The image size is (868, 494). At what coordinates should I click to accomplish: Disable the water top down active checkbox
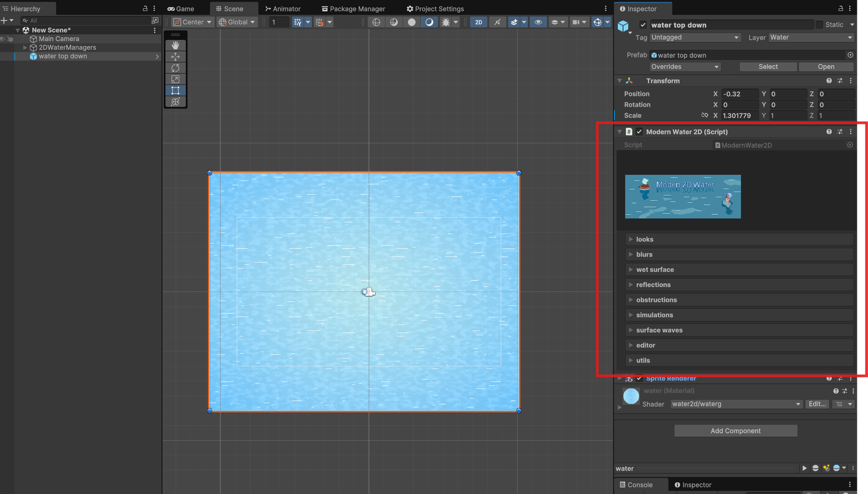643,25
